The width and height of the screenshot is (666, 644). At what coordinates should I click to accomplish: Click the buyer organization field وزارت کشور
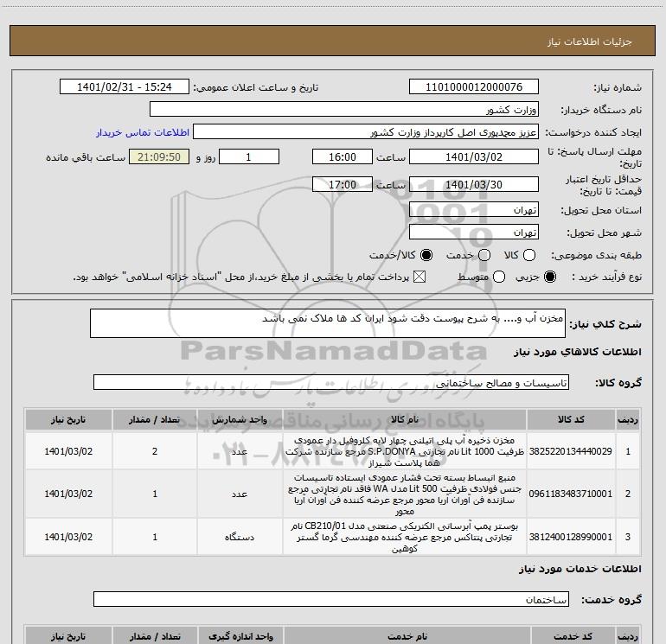coord(344,110)
